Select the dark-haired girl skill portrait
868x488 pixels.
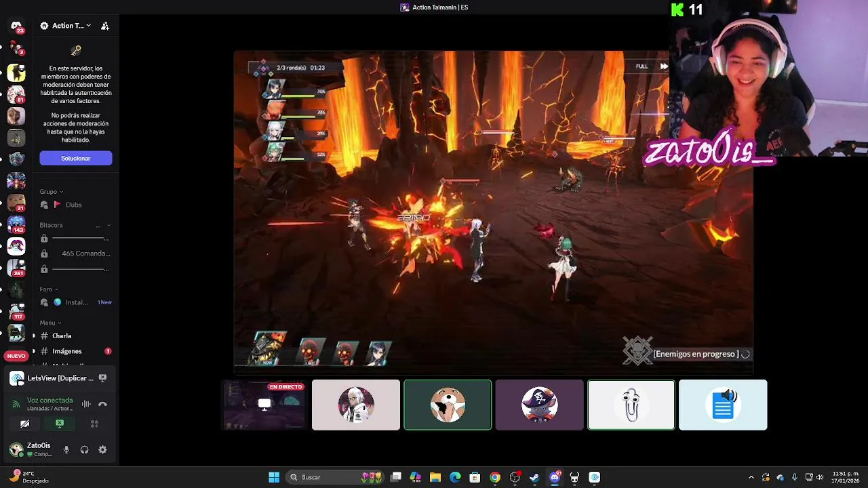[379, 353]
